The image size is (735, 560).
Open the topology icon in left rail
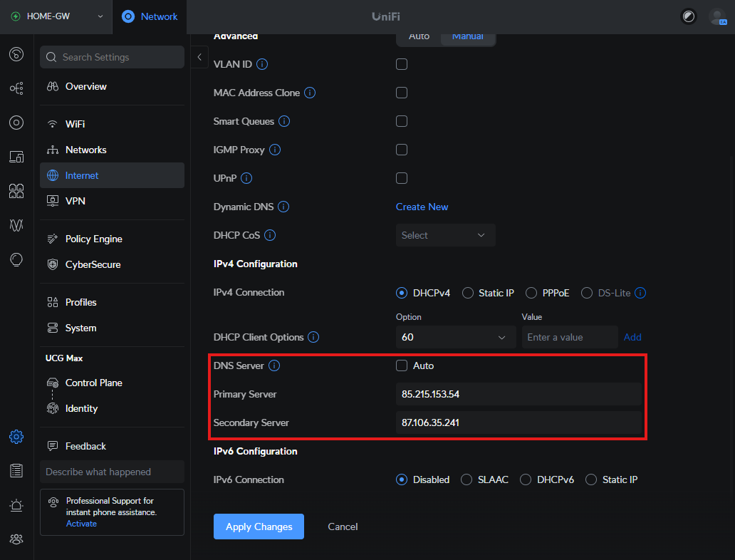point(16,88)
